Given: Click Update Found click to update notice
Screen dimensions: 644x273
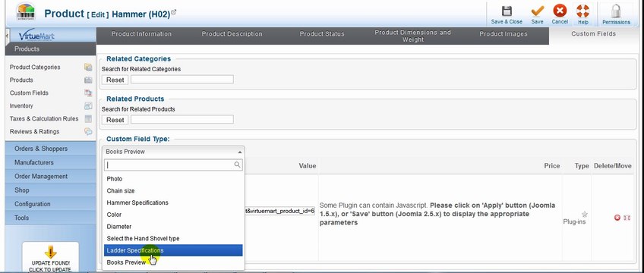Looking at the screenshot, I should coord(51,266).
